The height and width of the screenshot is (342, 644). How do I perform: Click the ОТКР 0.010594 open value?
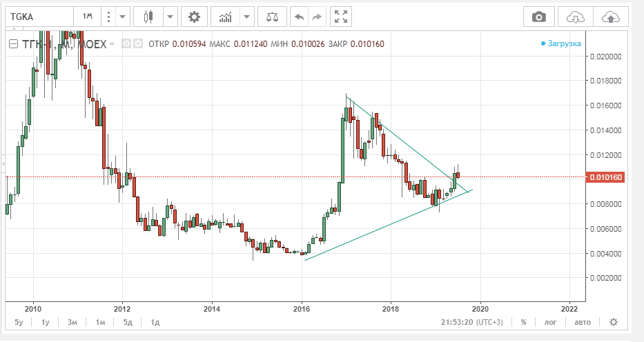point(177,44)
